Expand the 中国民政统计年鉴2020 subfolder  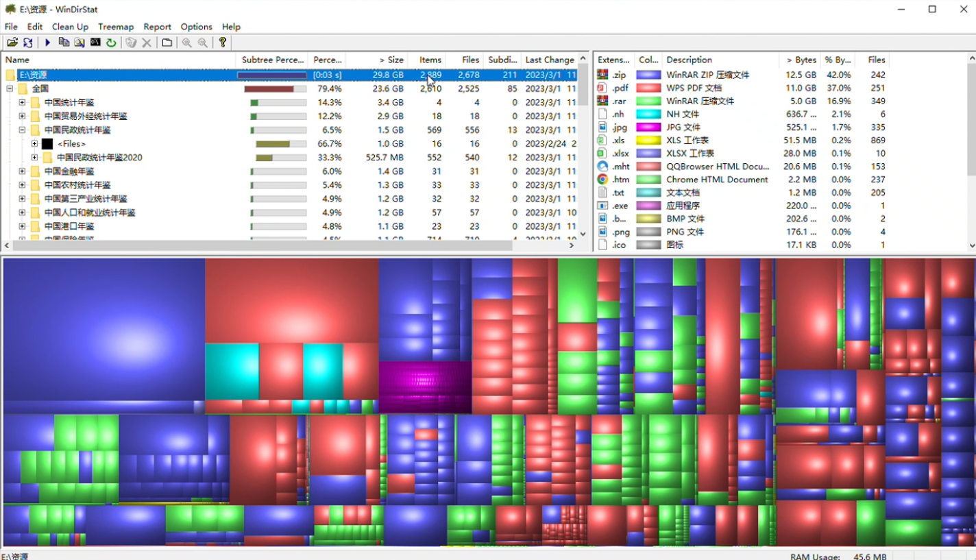pos(34,158)
